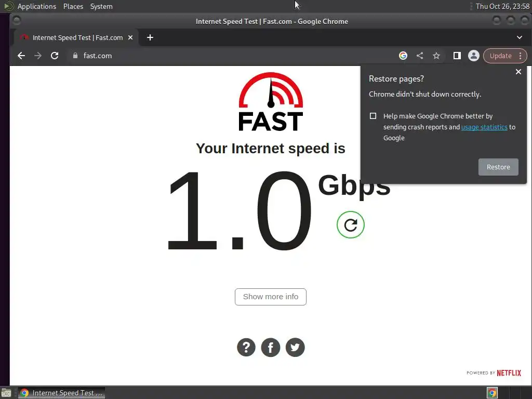View site info via the lock icon
This screenshot has height=399, width=532.
tap(75, 56)
